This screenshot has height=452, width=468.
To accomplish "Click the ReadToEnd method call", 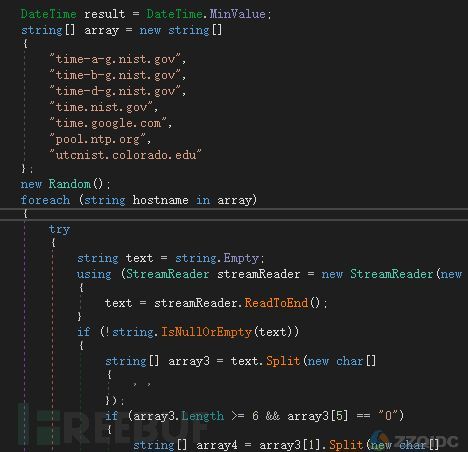I will [x=276, y=303].
